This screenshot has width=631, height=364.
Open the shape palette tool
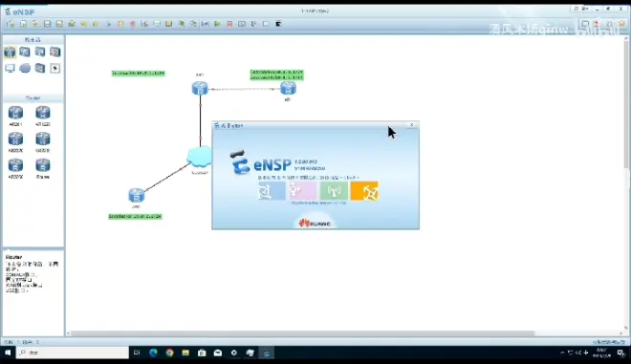point(169,24)
